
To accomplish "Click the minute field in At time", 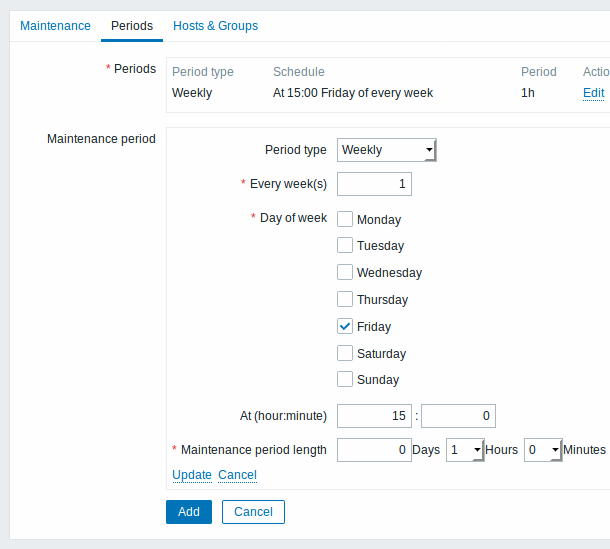I will coord(458,416).
